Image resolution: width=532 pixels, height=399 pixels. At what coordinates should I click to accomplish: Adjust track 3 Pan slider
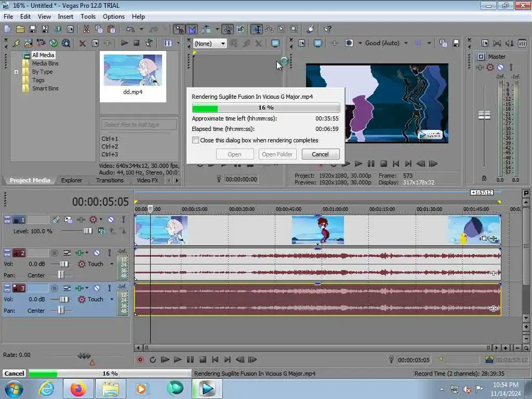pyautogui.click(x=61, y=311)
